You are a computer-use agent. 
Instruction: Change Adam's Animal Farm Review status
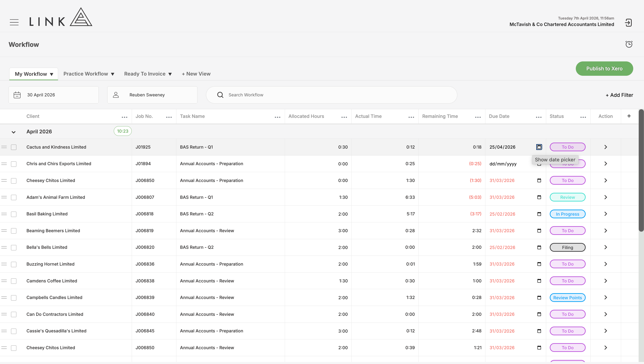[567, 197]
